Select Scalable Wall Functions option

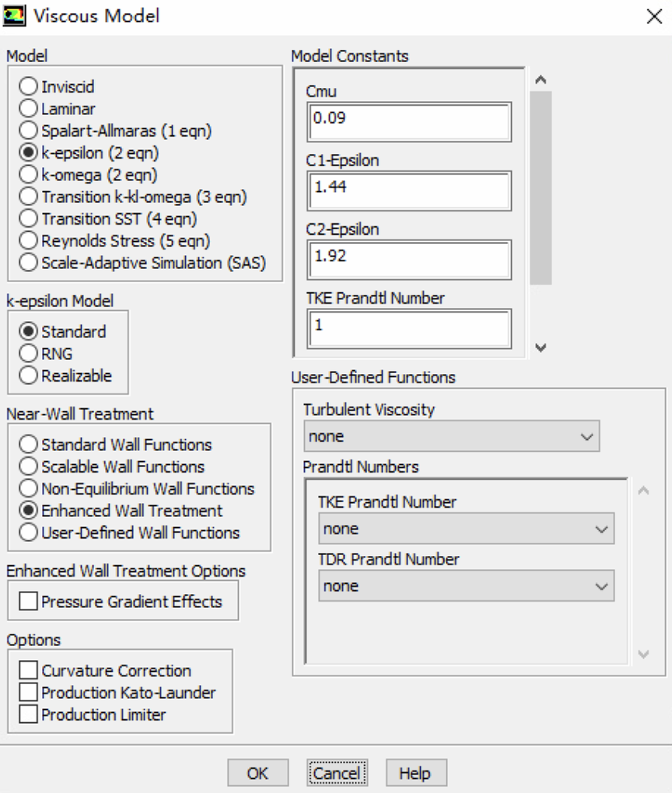[x=29, y=467]
